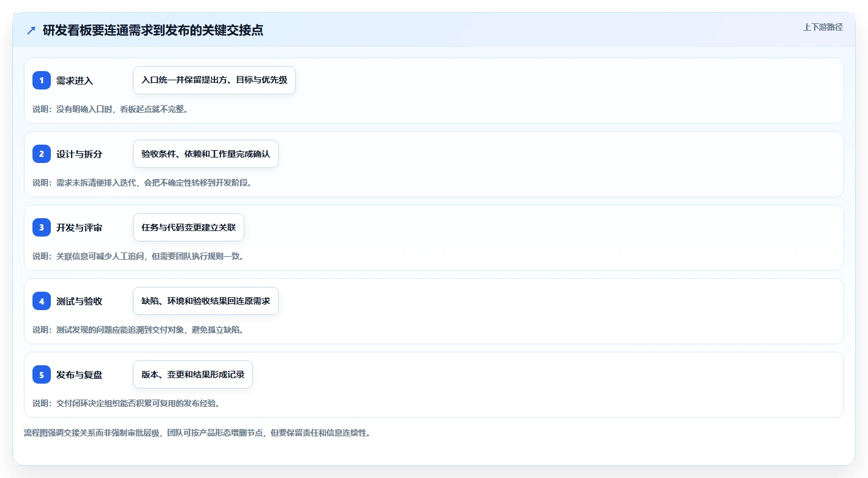Click the step 3 number badge
The image size is (868, 478).
pyautogui.click(x=42, y=227)
